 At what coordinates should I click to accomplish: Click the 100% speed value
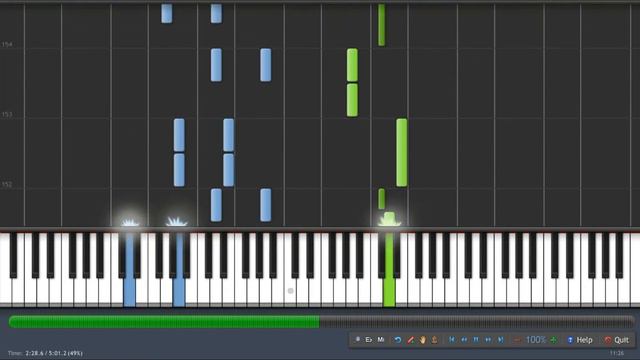click(536, 340)
